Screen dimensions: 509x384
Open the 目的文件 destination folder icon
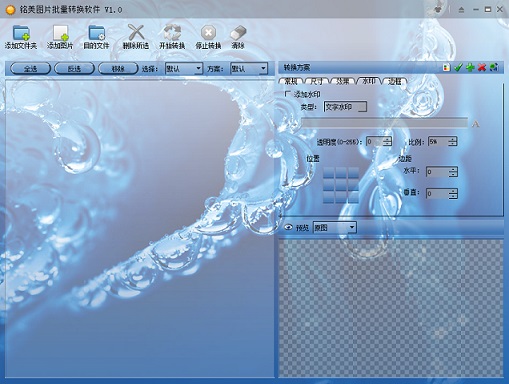(97, 33)
